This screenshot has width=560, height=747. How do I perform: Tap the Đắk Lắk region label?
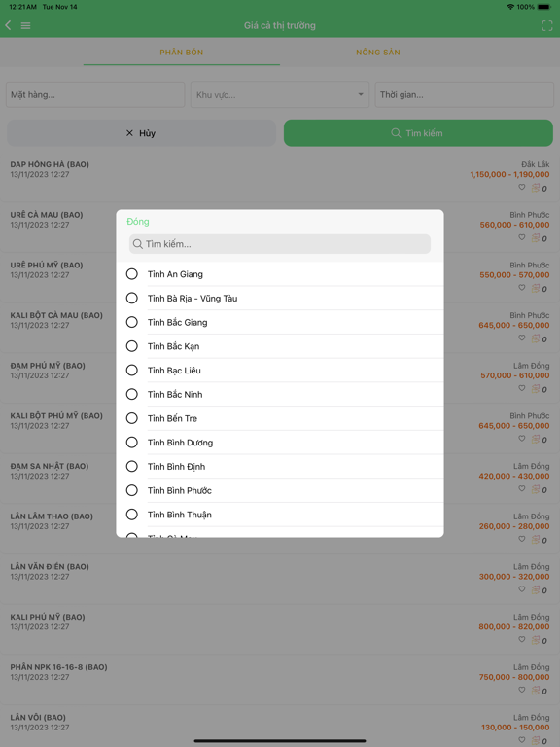[x=536, y=164]
